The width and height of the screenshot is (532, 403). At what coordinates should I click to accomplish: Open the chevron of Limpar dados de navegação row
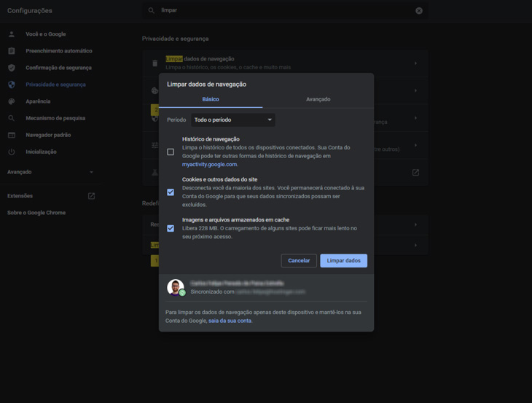(415, 63)
